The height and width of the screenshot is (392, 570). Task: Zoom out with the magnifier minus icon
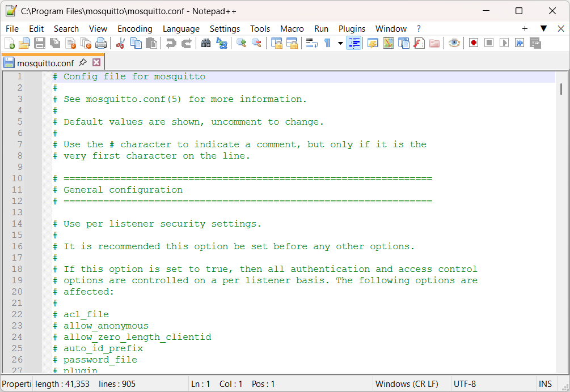point(256,43)
